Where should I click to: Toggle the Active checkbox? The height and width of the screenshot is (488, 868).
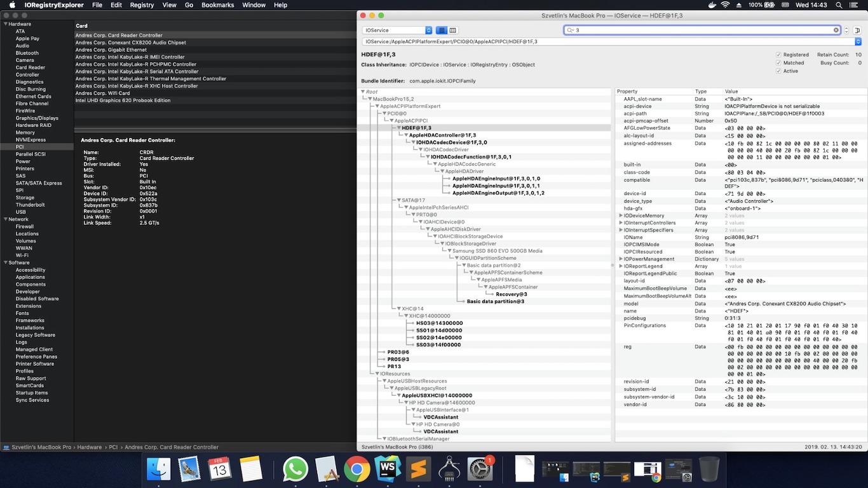point(778,71)
